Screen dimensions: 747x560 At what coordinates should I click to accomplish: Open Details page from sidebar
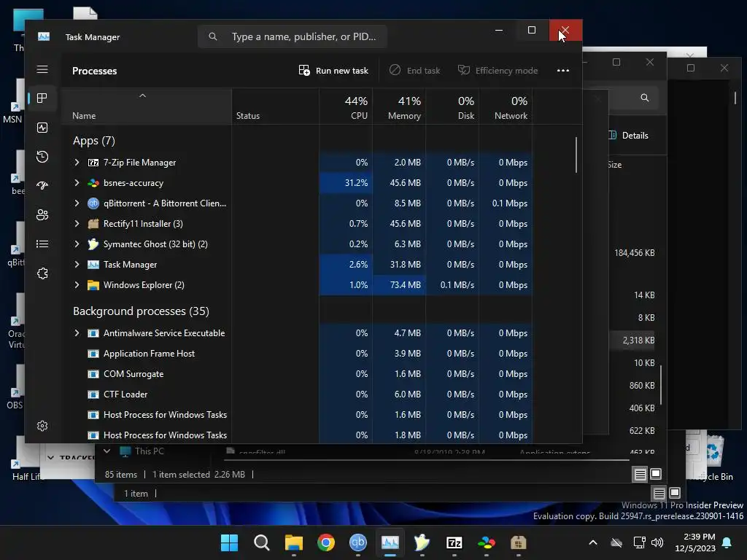coord(42,244)
